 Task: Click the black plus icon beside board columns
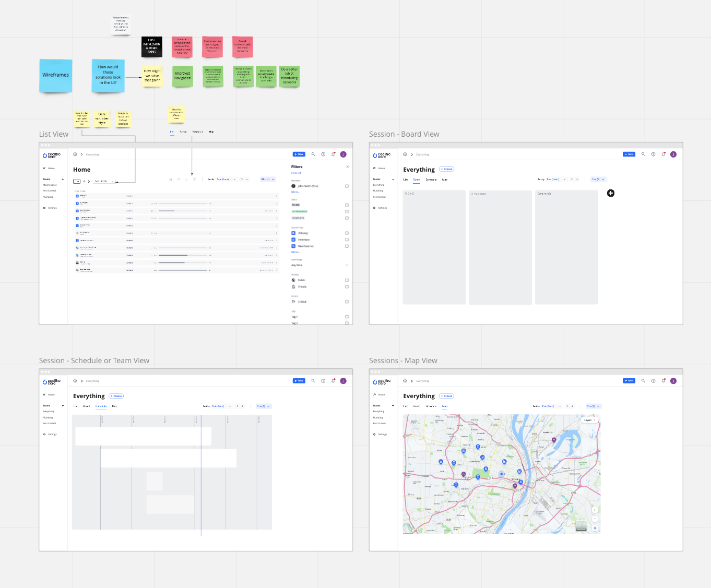click(x=611, y=194)
